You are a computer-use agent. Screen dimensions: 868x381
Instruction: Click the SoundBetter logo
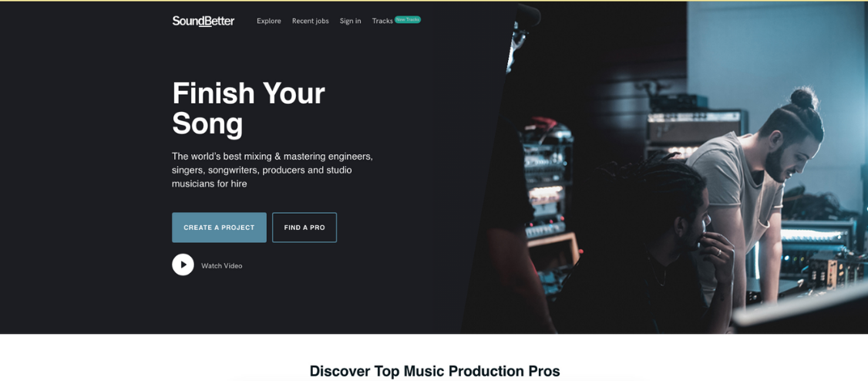[x=204, y=21]
